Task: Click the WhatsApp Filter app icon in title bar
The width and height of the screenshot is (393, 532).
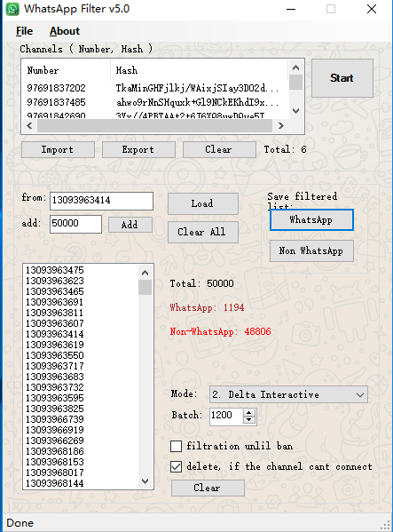Action: click(12, 9)
